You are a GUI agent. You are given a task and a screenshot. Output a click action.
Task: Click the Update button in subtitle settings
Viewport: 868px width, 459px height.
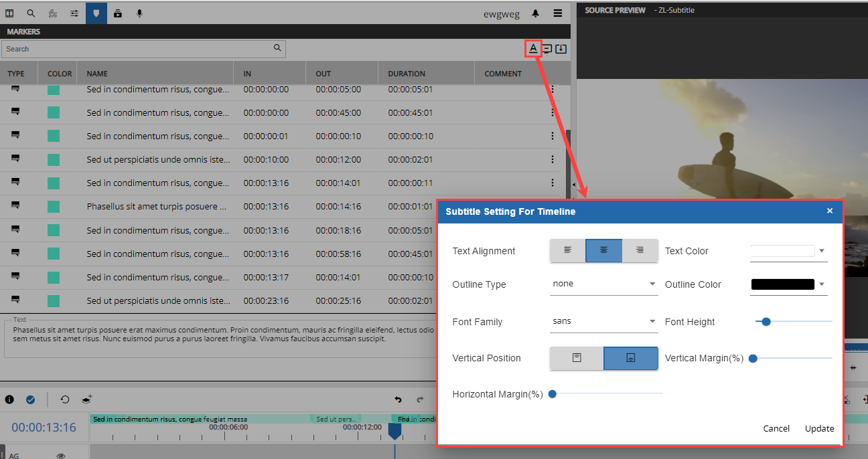point(819,428)
